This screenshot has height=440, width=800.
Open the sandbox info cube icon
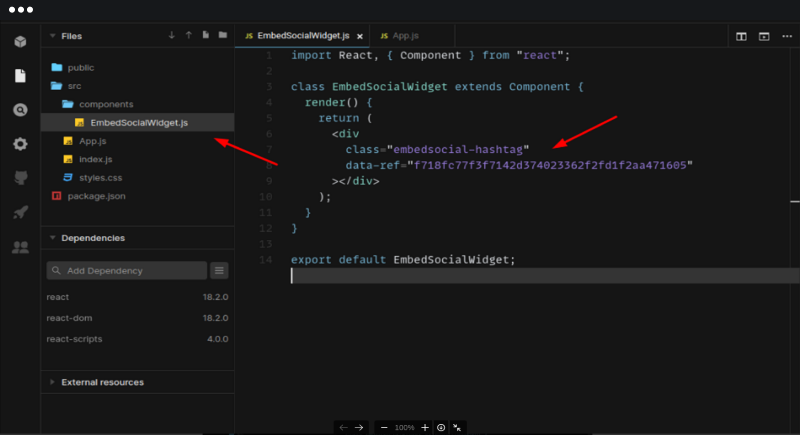pyautogui.click(x=20, y=41)
